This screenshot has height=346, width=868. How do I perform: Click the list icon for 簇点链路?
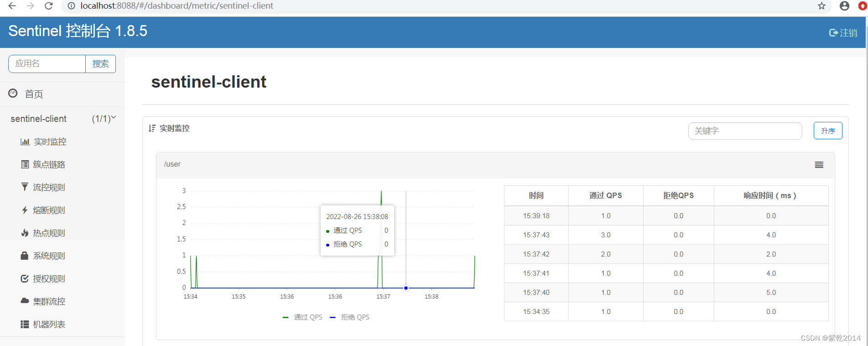pos(25,164)
